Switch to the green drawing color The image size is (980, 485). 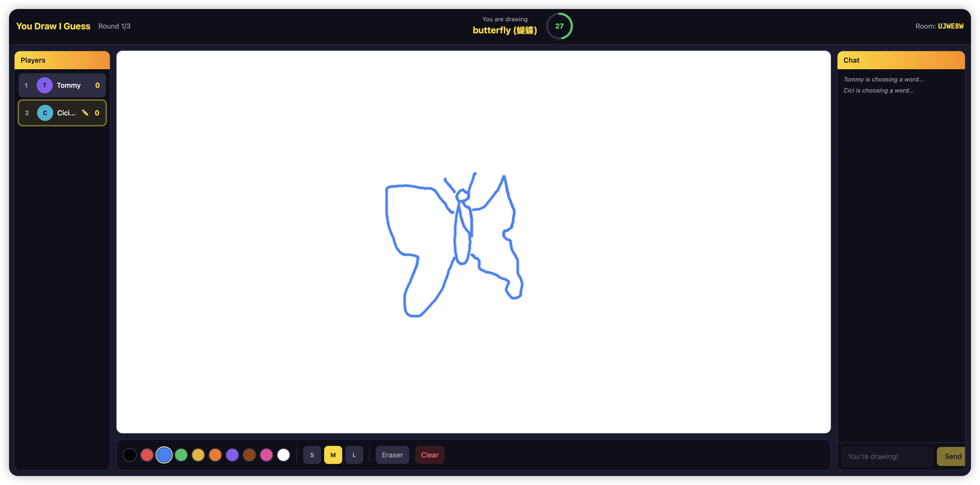pyautogui.click(x=181, y=455)
